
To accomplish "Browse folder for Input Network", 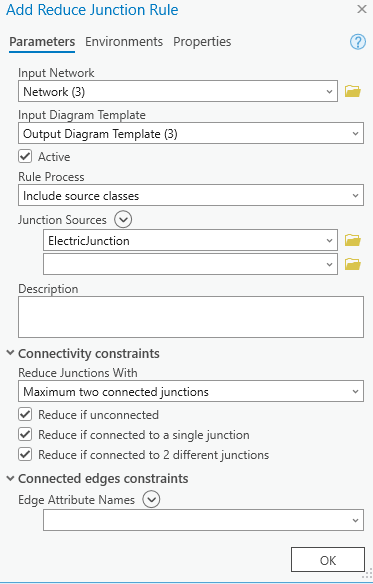I will (x=353, y=91).
